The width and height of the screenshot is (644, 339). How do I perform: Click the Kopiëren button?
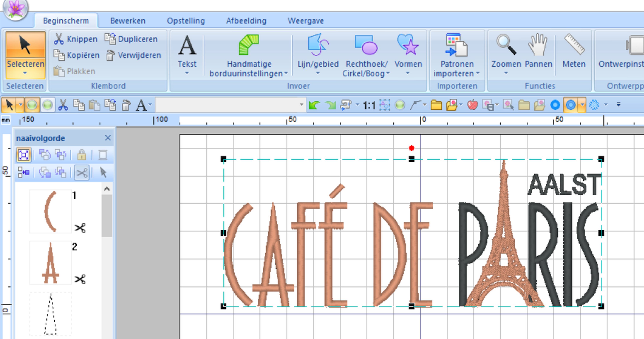76,55
